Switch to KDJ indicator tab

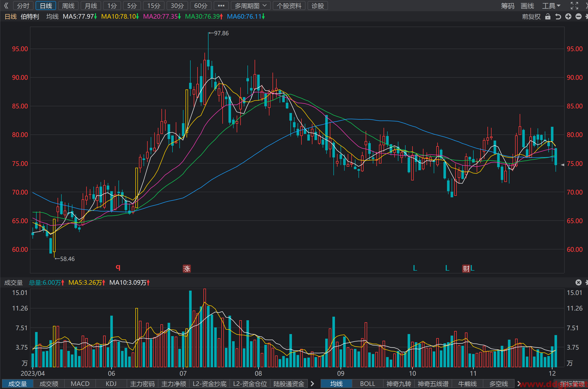point(111,384)
